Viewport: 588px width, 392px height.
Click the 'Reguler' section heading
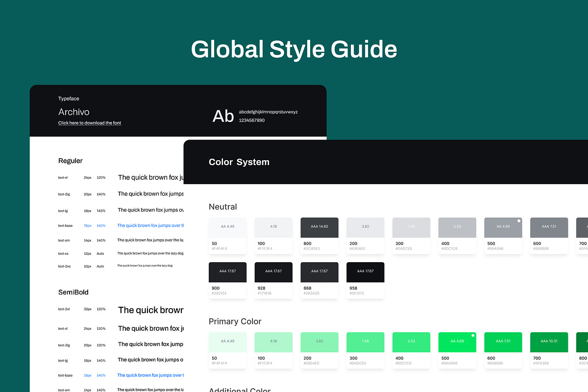[71, 161]
